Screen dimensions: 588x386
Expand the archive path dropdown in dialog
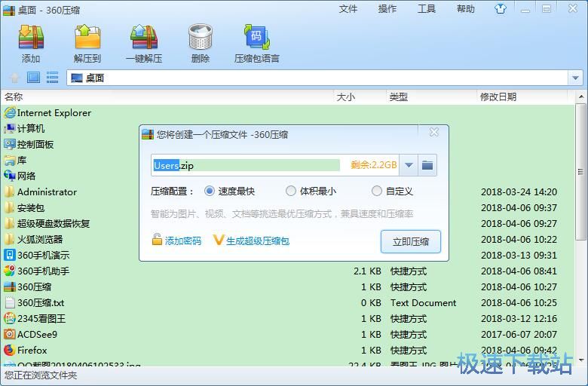tap(409, 165)
